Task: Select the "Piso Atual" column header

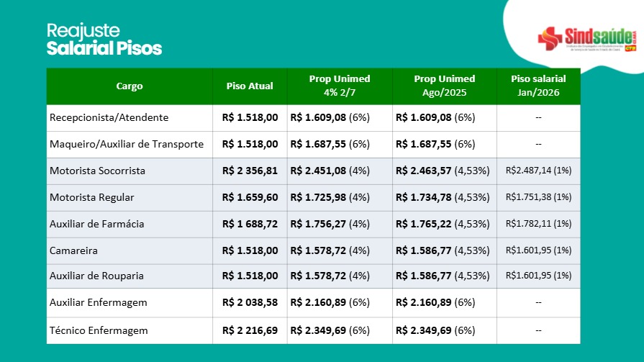Action: 250,86
